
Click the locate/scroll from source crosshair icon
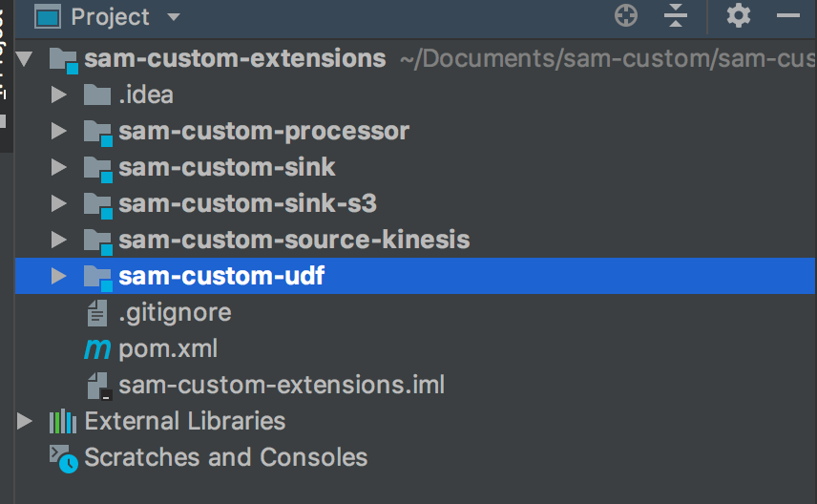point(625,16)
